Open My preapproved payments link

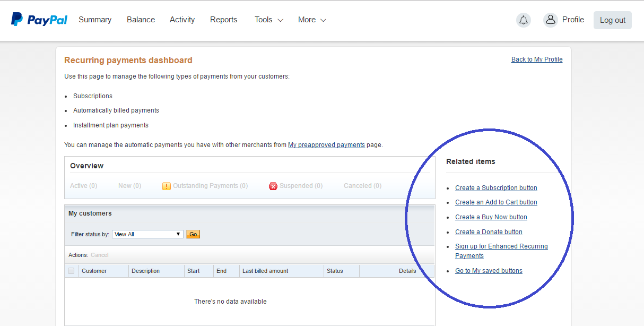[326, 144]
